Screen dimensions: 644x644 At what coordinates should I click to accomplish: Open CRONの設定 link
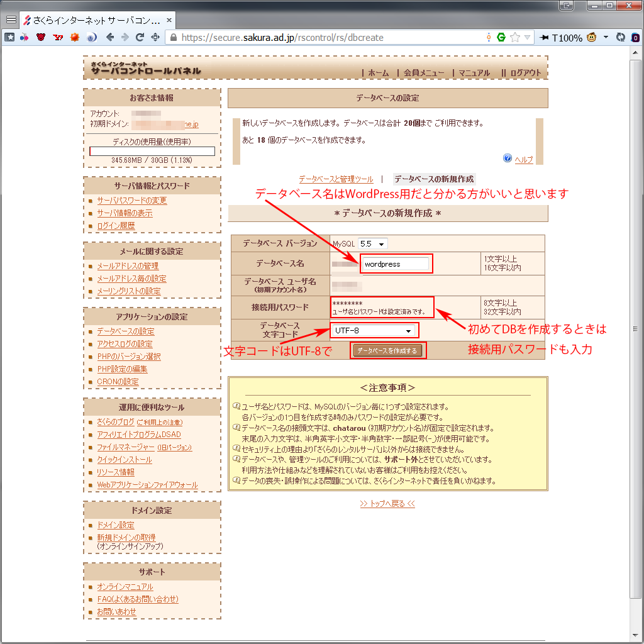point(118,382)
